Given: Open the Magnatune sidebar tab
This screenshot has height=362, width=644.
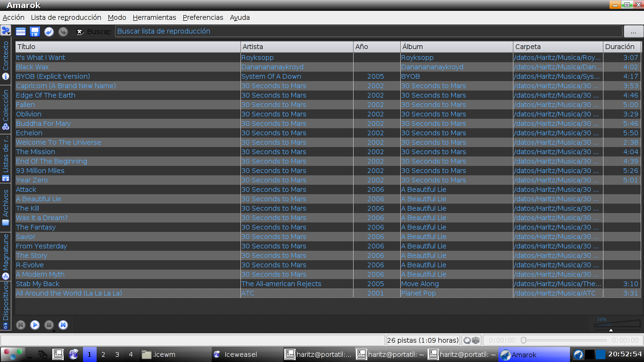Looking at the screenshot, I should tap(6, 256).
